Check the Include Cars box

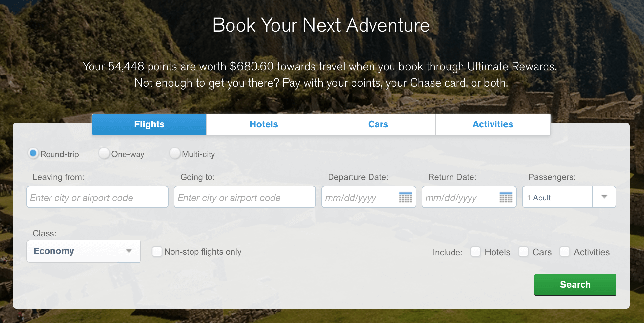[x=523, y=252]
